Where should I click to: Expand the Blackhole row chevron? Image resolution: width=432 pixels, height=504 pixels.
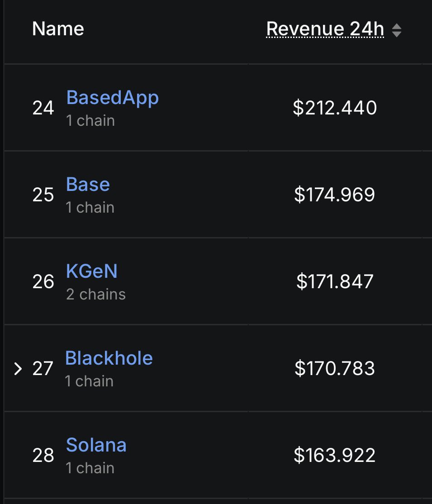(x=18, y=369)
